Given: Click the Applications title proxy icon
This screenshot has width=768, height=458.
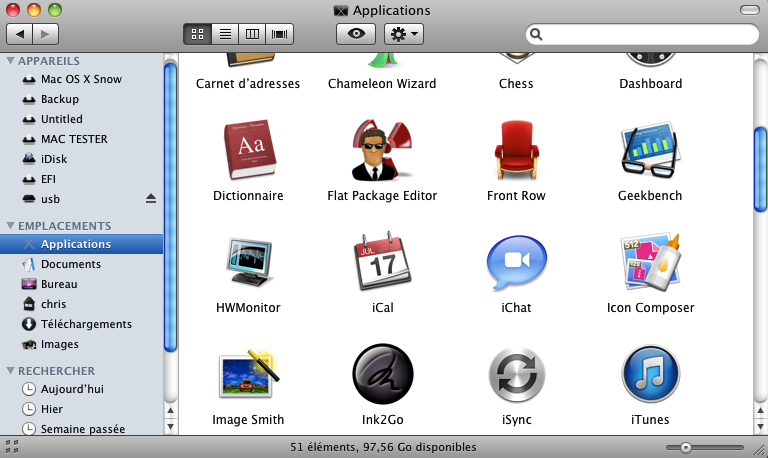Looking at the screenshot, I should 341,11.
